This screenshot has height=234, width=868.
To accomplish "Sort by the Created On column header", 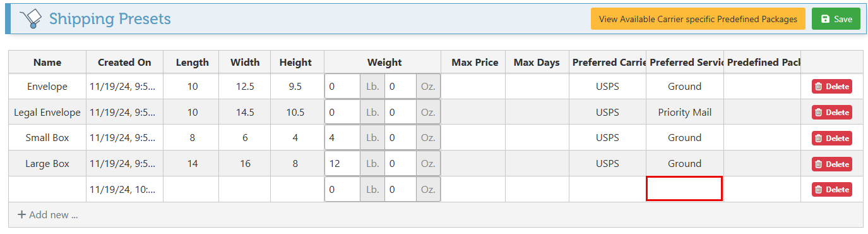I will pyautogui.click(x=124, y=62).
